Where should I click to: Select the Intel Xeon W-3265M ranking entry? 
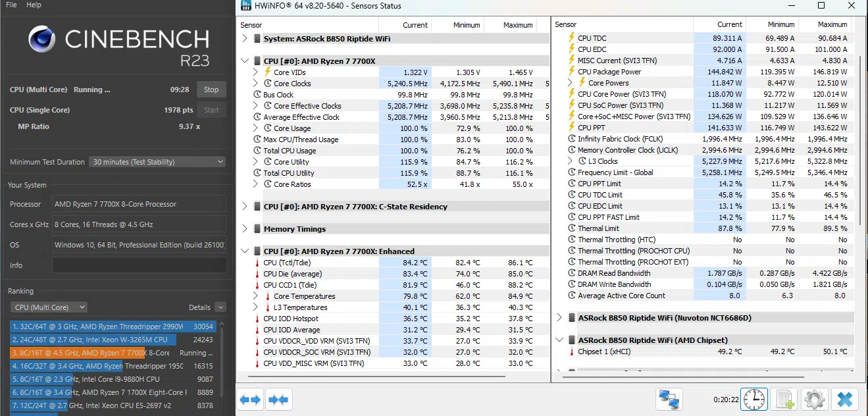[x=113, y=340]
